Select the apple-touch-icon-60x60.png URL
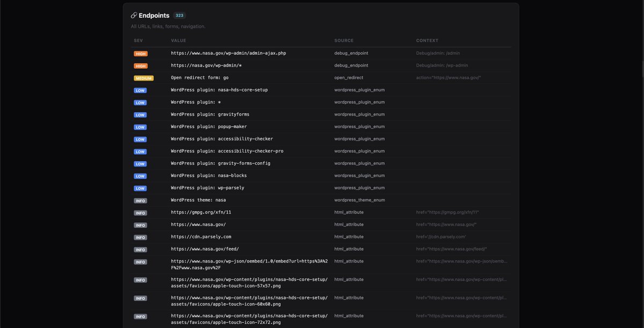Screen dimensions: 644x328 250,301
